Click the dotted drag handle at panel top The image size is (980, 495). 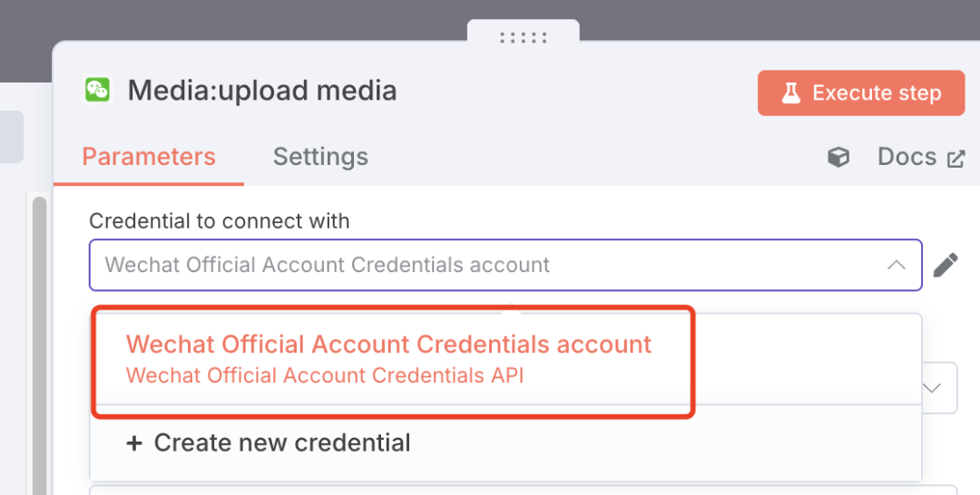[x=524, y=37]
